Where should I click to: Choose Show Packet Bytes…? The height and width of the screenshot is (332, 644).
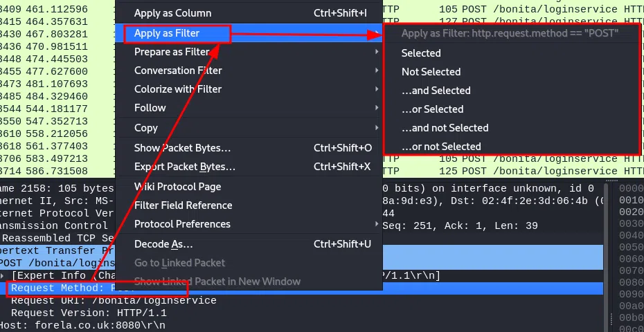[x=183, y=148]
